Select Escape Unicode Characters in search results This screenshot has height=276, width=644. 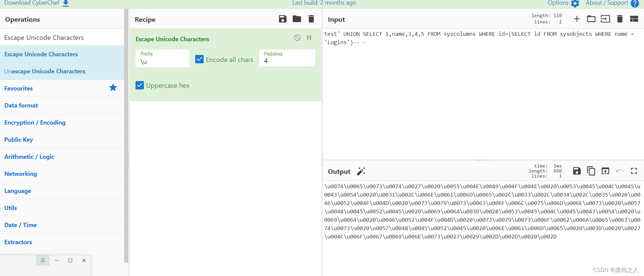(62, 54)
